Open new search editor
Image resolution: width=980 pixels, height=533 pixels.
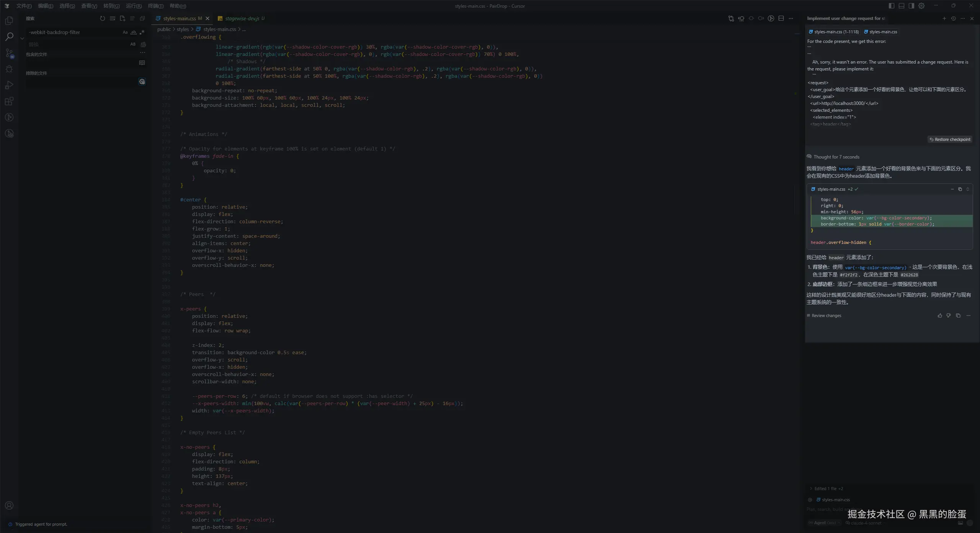pyautogui.click(x=122, y=18)
